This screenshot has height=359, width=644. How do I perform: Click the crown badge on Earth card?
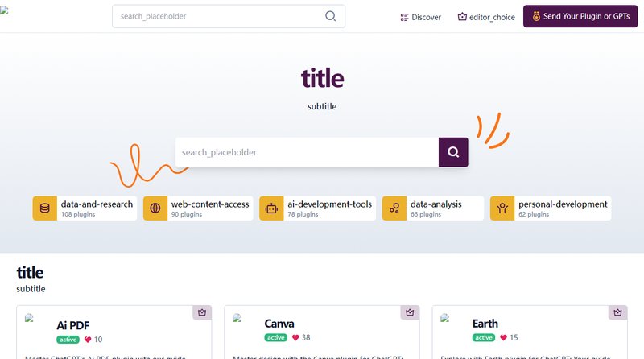pyautogui.click(x=617, y=312)
